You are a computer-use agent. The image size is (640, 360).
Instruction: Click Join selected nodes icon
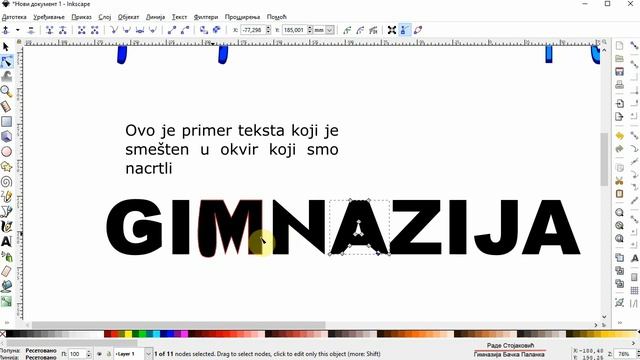50,30
